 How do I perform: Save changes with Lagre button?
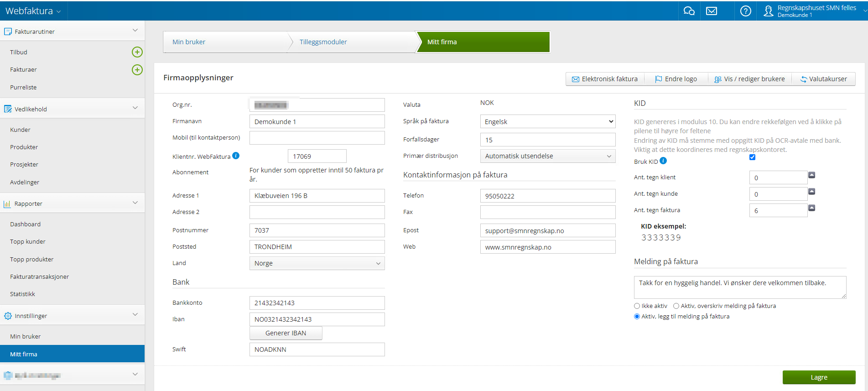[x=819, y=377]
